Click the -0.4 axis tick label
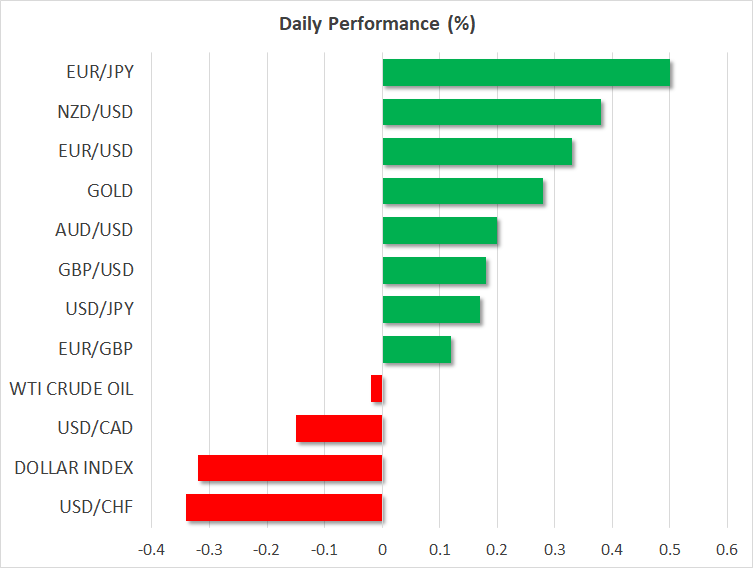Screen dimensions: 753x568 (x=150, y=549)
